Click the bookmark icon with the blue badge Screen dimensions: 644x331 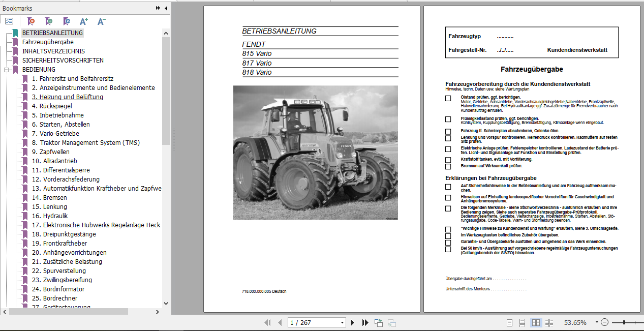66,21
